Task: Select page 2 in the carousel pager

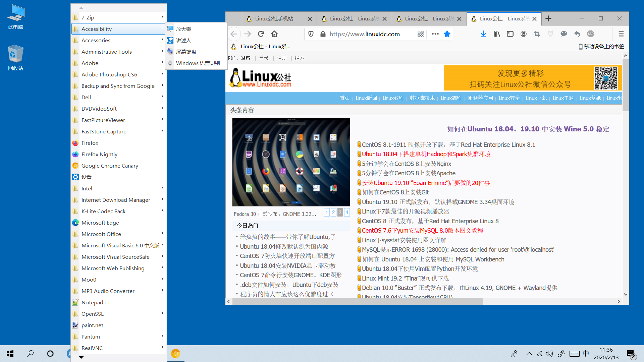Action: [333, 212]
